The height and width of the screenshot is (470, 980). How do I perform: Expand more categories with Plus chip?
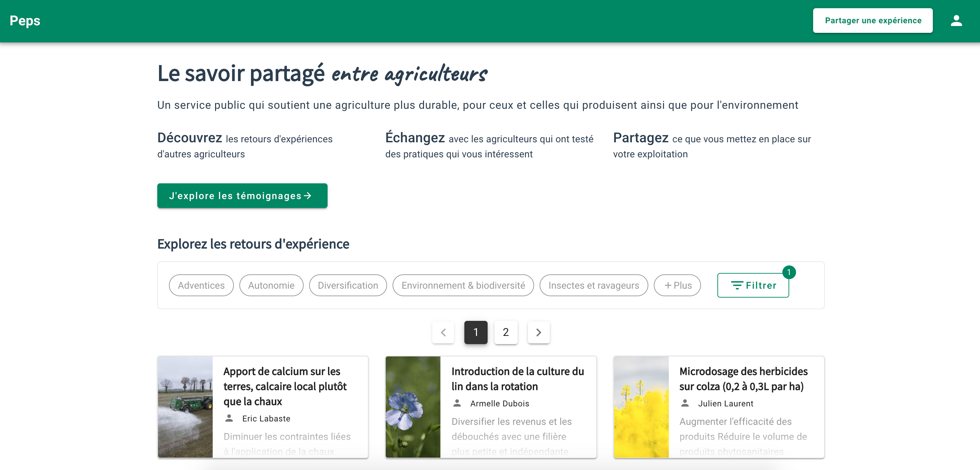point(677,285)
